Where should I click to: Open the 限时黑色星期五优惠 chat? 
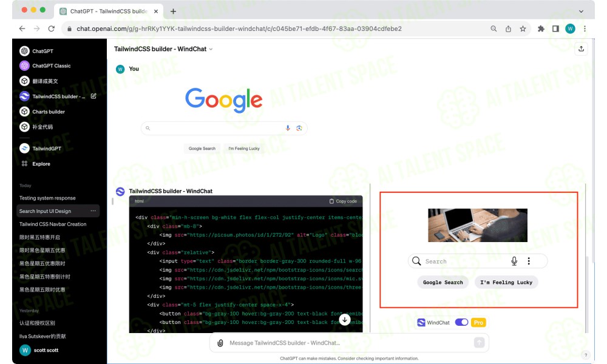point(42,251)
